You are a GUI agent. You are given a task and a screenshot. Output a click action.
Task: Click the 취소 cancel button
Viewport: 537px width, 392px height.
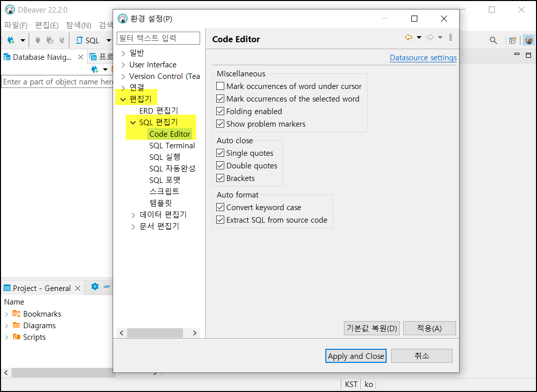pos(421,356)
